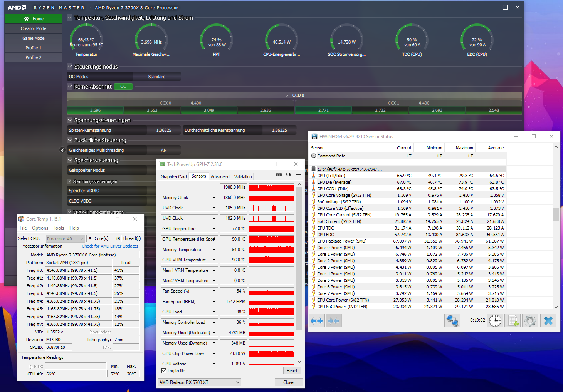Click the 3.696 core speed bar in CCX 0
The width and height of the screenshot is (563, 392).
point(95,110)
